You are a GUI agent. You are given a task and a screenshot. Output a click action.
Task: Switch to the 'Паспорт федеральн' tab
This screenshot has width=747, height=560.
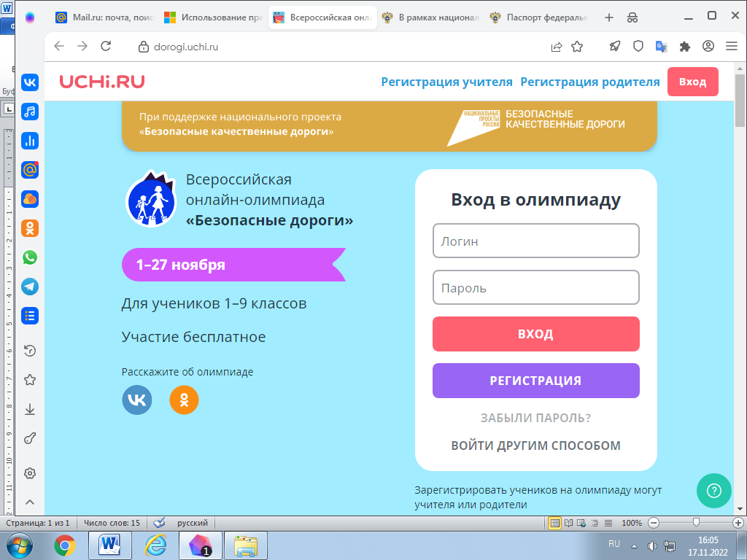[x=540, y=17]
